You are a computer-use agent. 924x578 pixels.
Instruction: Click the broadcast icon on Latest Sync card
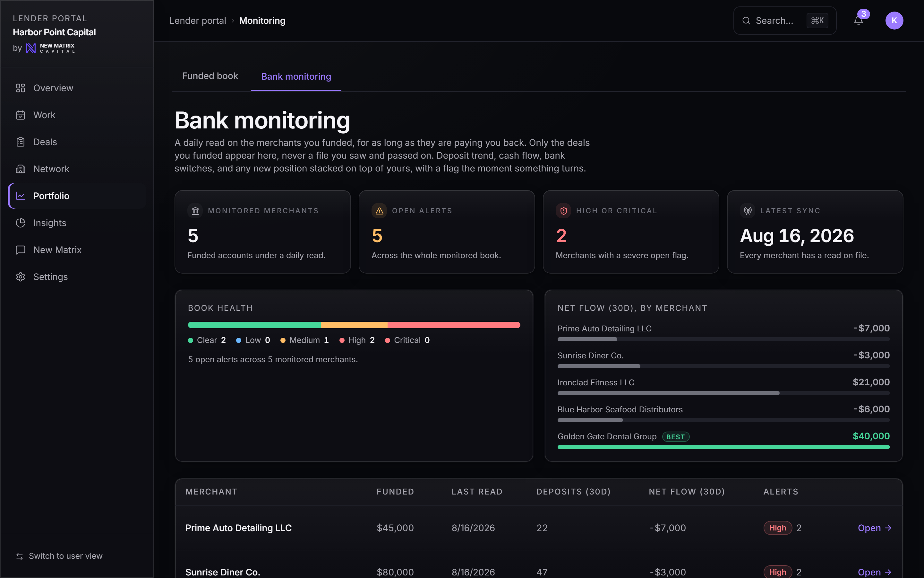point(748,211)
